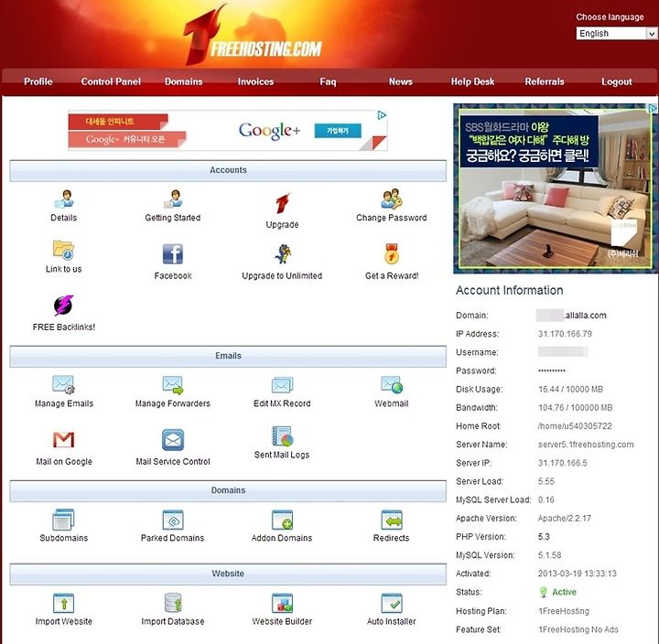The image size is (659, 644).
Task: Open the Manage Emails icon
Action: pyautogui.click(x=63, y=384)
